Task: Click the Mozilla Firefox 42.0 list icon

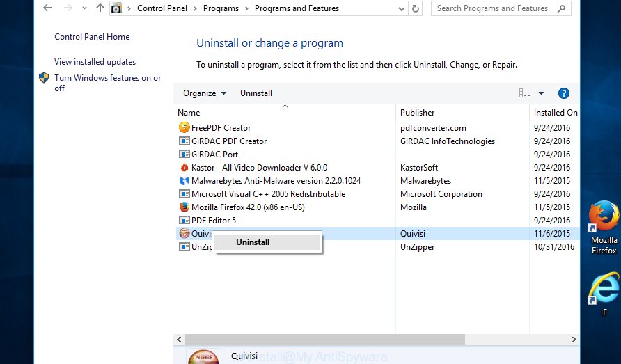Action: [x=184, y=207]
